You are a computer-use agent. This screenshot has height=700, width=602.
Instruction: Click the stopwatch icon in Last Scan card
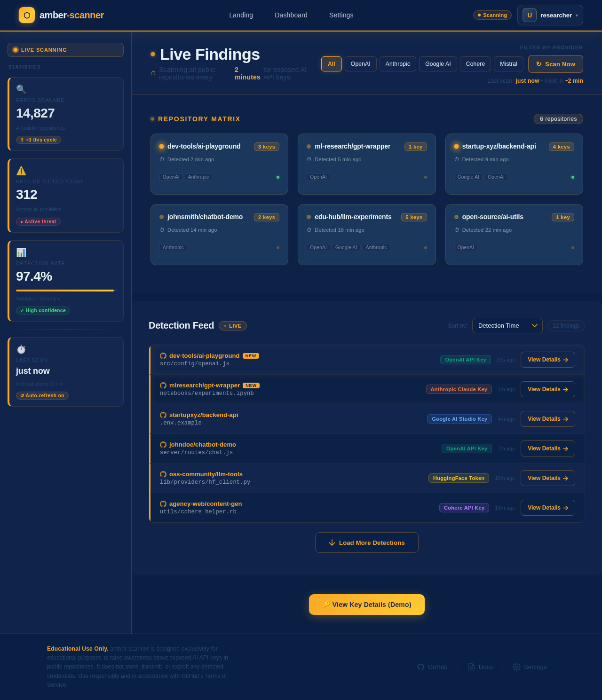coord(21,349)
